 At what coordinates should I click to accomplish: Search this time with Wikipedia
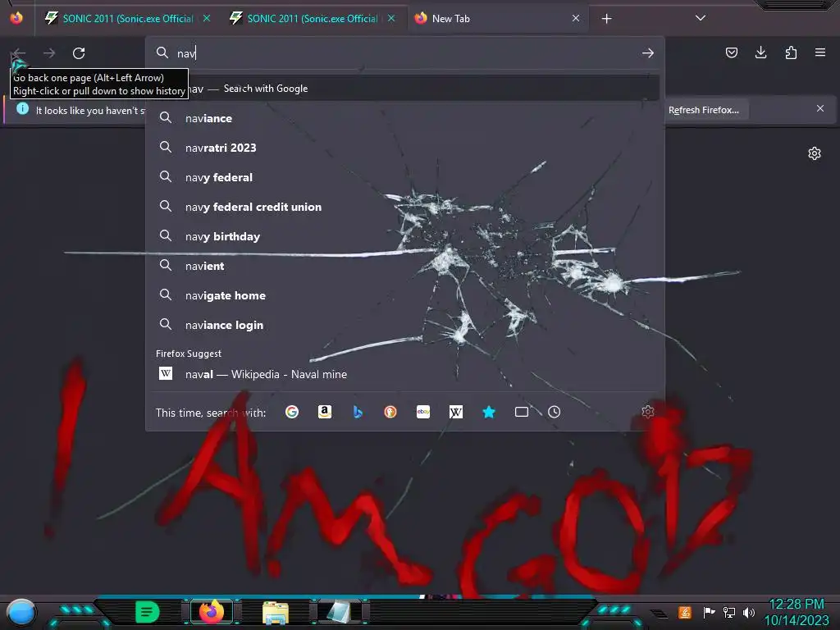point(456,412)
